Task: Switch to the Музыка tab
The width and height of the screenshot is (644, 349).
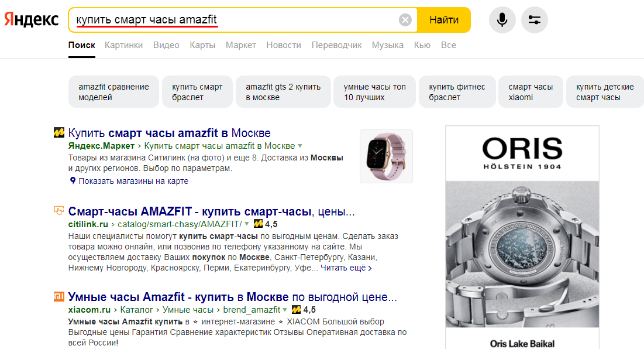Action: pyautogui.click(x=388, y=45)
